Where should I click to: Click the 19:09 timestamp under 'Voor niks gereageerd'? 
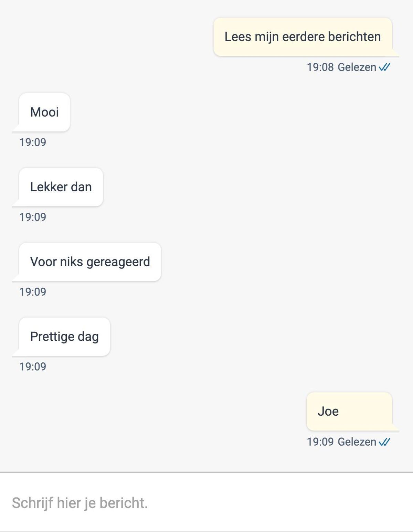coord(33,292)
